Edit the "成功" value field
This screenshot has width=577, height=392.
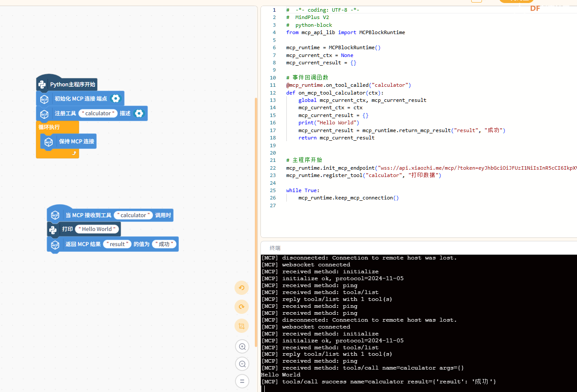(164, 244)
